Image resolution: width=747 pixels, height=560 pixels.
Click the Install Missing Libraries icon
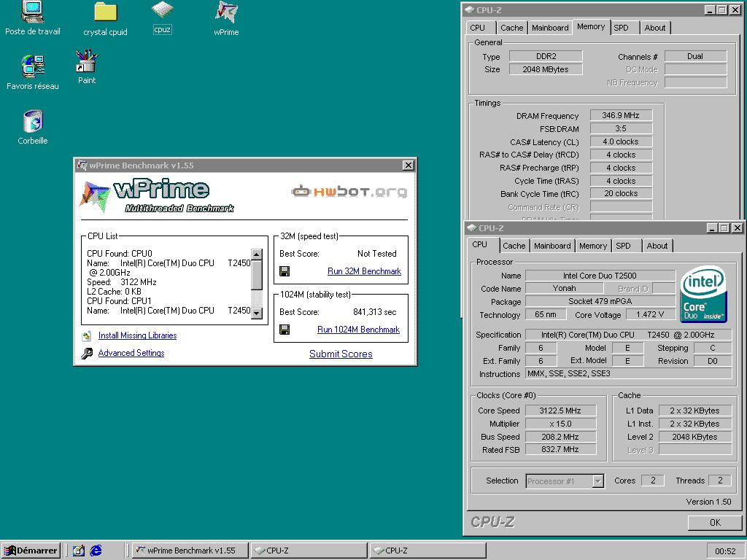pyautogui.click(x=87, y=336)
